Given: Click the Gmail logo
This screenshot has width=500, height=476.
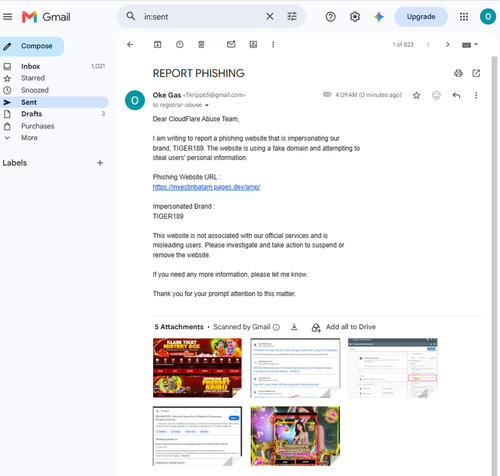Looking at the screenshot, I should point(46,17).
